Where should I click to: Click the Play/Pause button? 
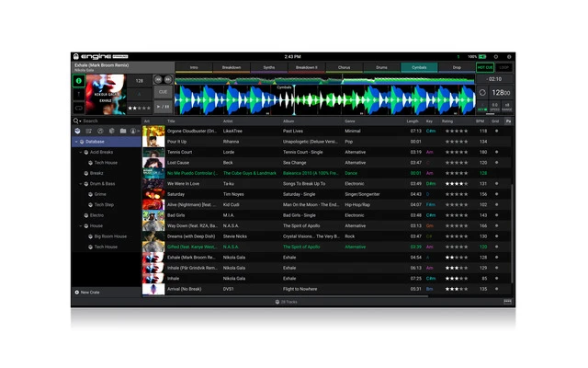[164, 107]
